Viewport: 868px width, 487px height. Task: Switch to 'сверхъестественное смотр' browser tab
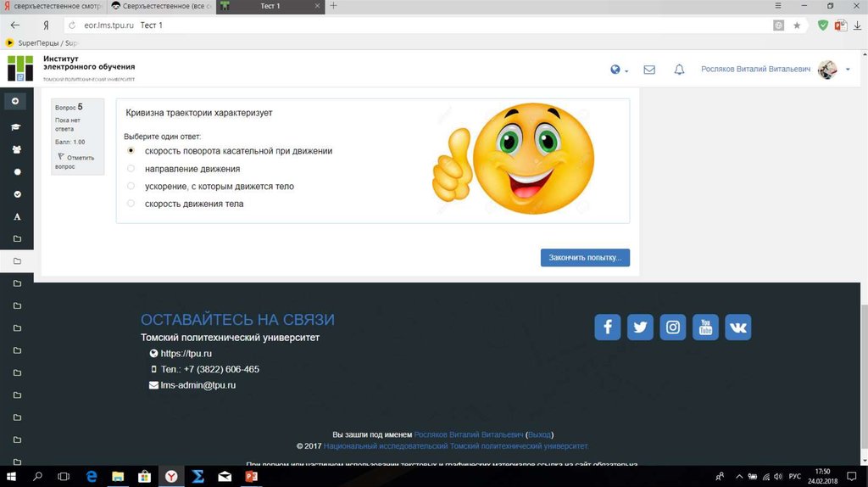coord(53,6)
